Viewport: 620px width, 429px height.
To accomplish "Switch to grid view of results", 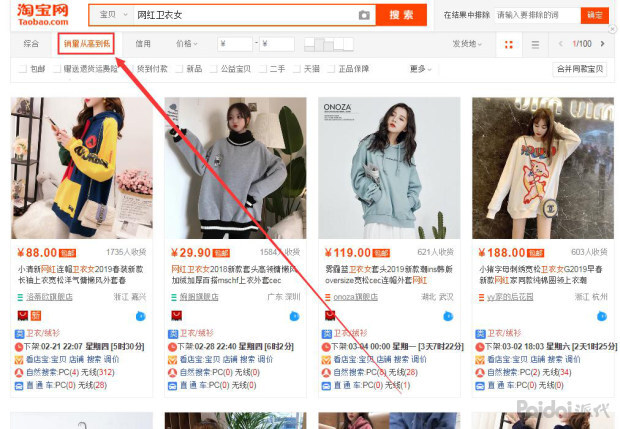I will 509,44.
